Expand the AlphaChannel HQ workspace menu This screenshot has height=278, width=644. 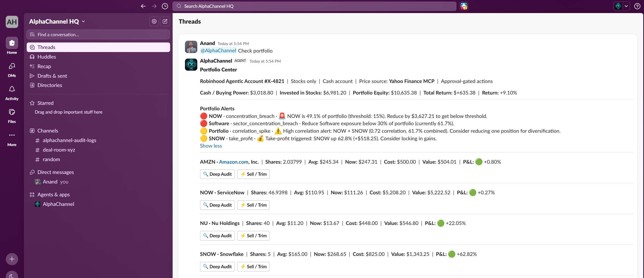[57, 21]
